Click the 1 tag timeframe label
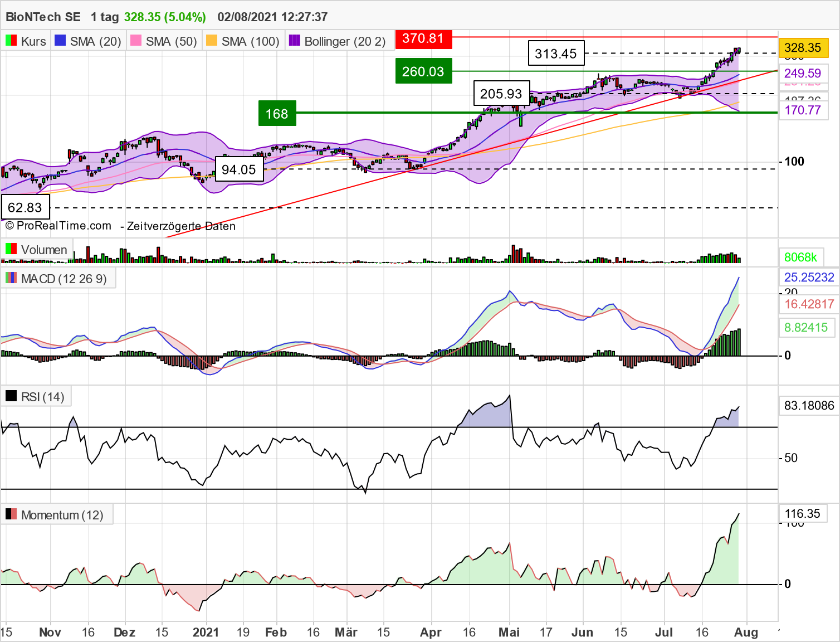 (x=104, y=17)
